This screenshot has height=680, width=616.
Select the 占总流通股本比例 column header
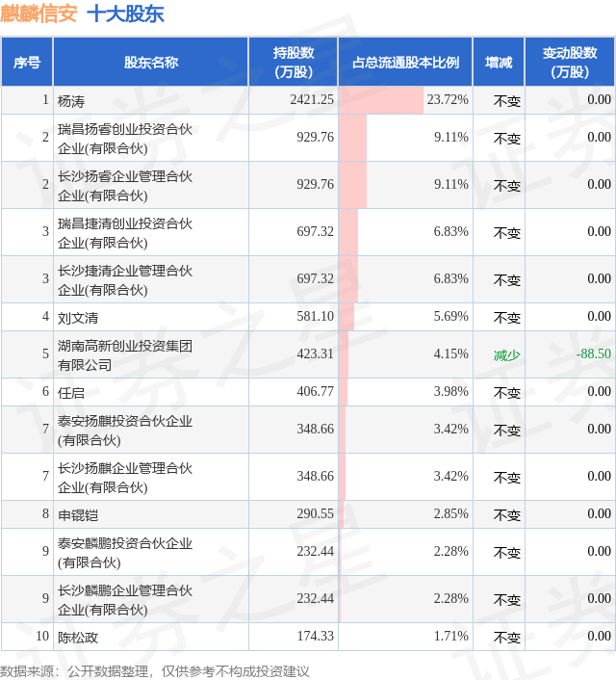pos(405,62)
